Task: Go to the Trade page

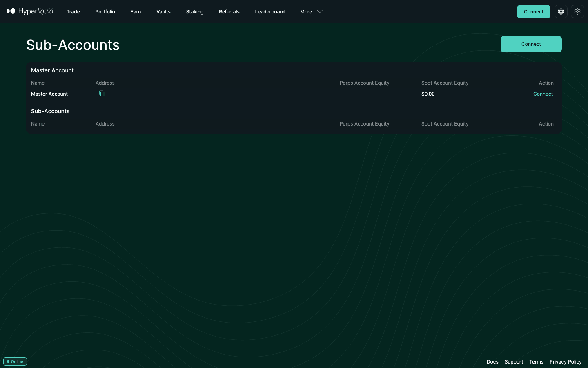Action: [x=73, y=12]
